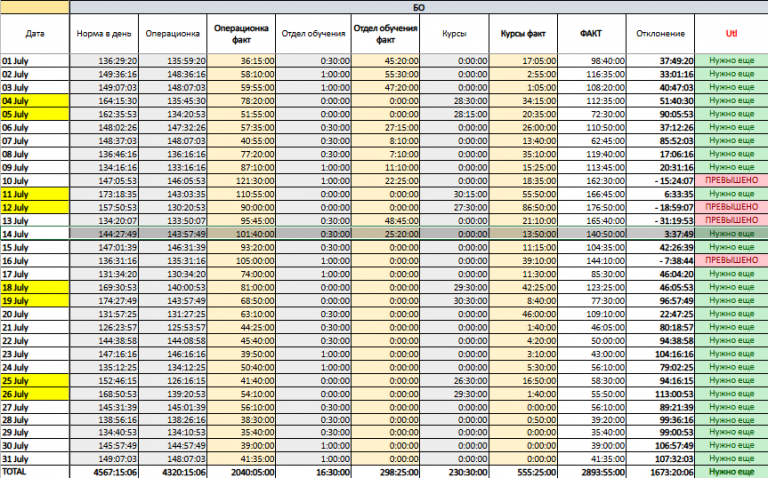Select the Операционка факт column header
The image size is (768, 478).
(x=241, y=34)
